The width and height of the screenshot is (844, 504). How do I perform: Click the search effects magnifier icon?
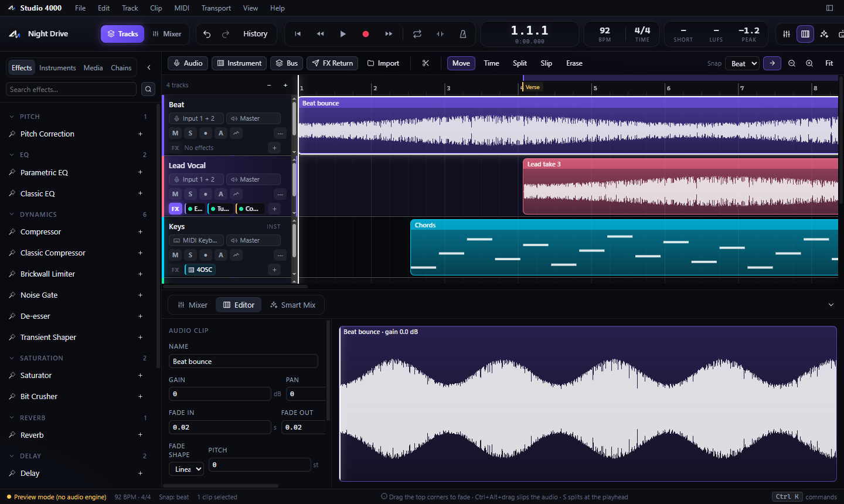(148, 89)
